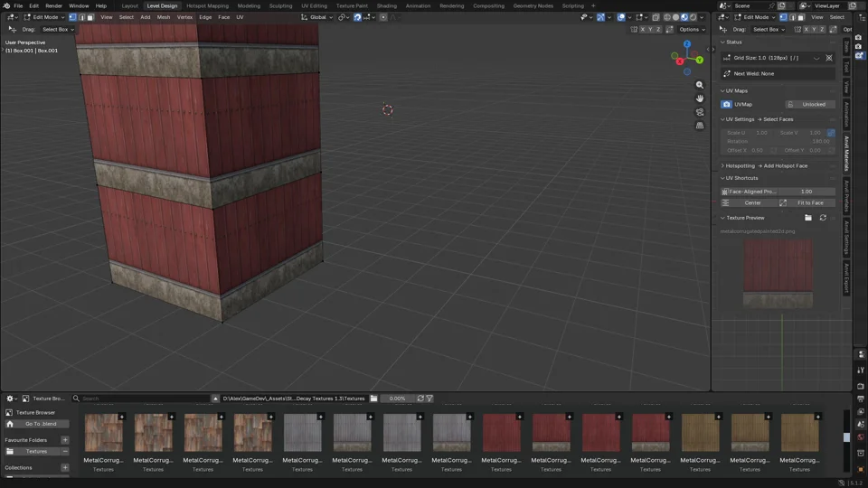Open Edit Mode dropdown in main viewport
The width and height of the screenshot is (868, 488).
tap(43, 17)
